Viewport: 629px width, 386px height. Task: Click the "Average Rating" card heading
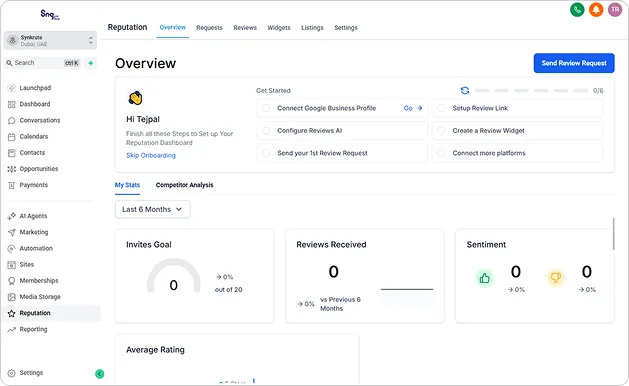pyautogui.click(x=155, y=350)
